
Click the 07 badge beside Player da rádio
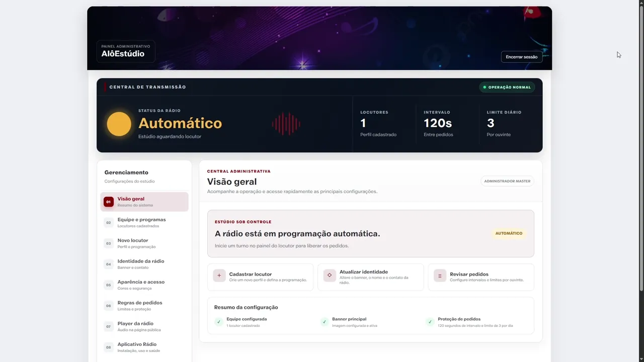point(108,326)
